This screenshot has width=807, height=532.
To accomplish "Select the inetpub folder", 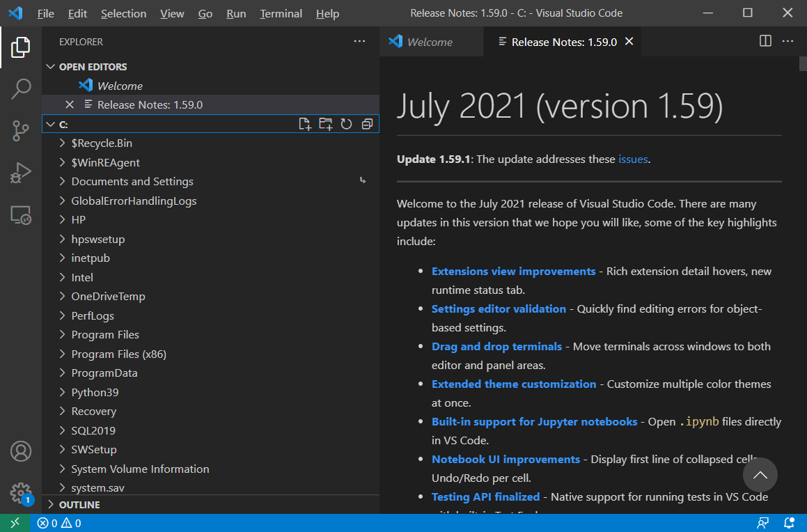I will (x=210, y=258).
